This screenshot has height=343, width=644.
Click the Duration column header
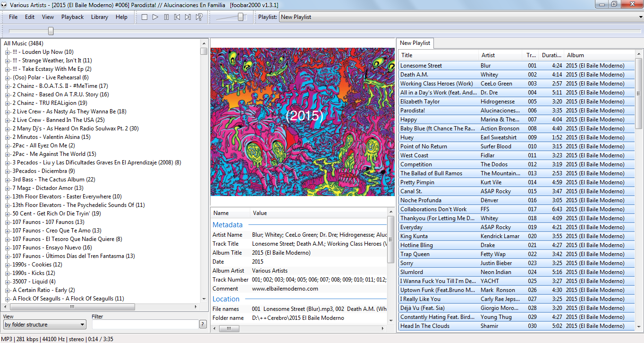click(551, 55)
